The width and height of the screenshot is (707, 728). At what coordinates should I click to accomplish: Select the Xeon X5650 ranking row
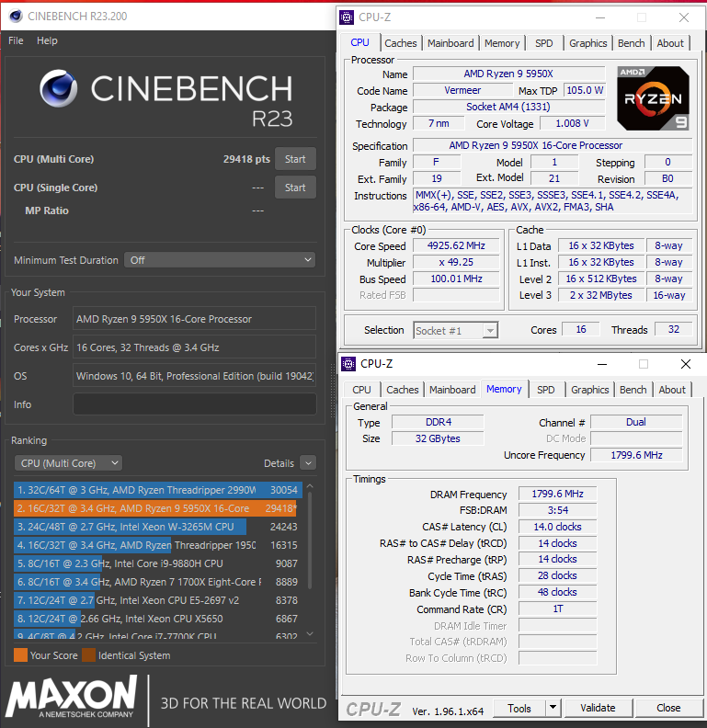point(158,619)
